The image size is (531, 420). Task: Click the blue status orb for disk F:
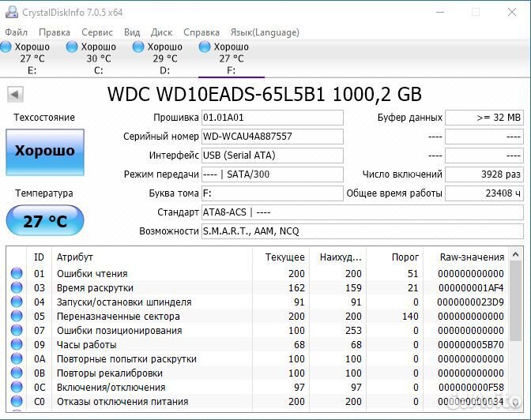(205, 47)
